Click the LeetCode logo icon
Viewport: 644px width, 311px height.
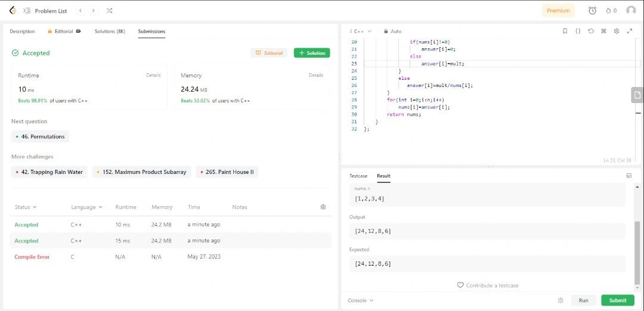pyautogui.click(x=13, y=10)
